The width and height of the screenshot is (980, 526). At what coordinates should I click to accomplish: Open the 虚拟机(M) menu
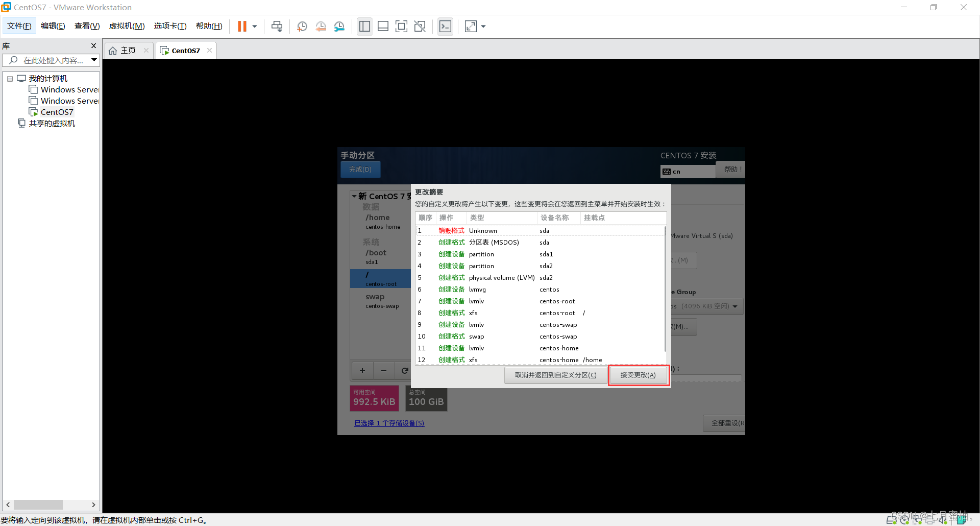pos(127,26)
